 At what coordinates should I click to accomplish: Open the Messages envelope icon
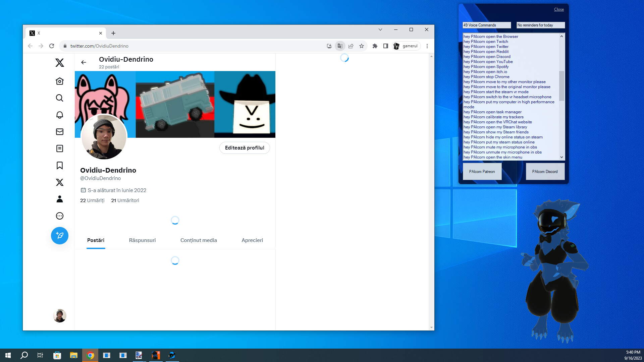pos(60,131)
